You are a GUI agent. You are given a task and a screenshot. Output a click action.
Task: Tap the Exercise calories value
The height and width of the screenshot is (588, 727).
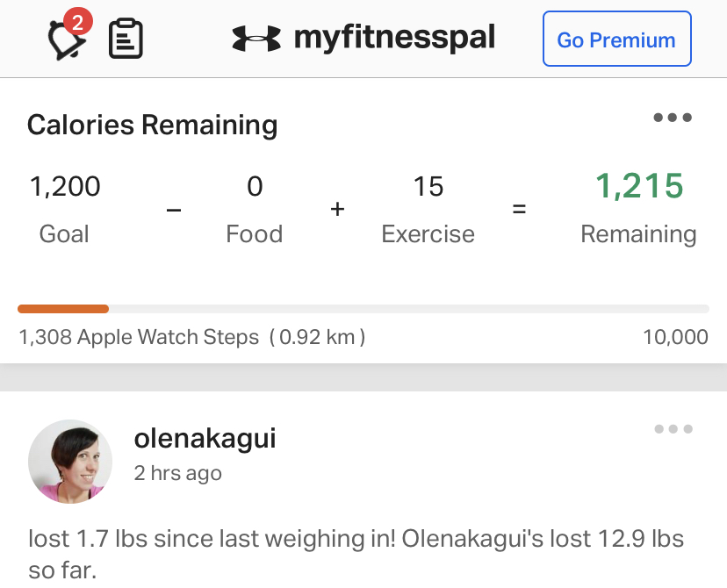pos(428,186)
